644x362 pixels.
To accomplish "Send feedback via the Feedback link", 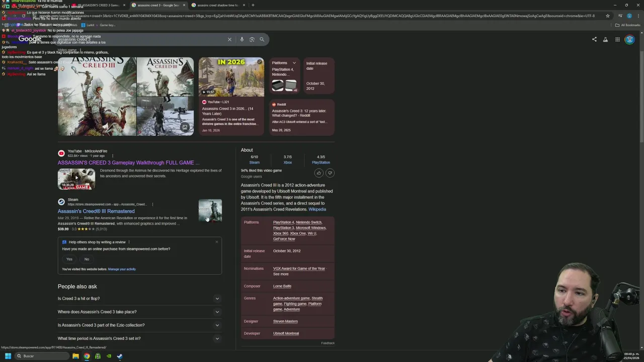I will (328, 343).
